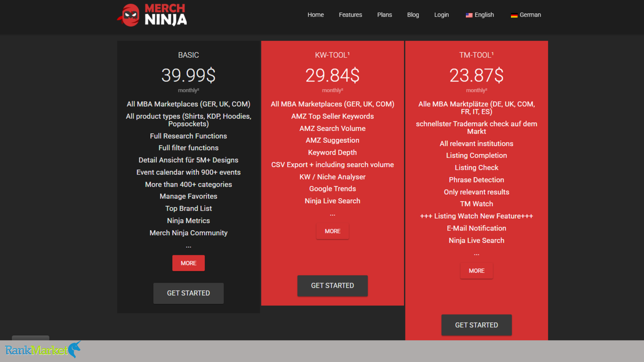Select the US flag icon for English
This screenshot has width=644, height=362.
point(469,15)
